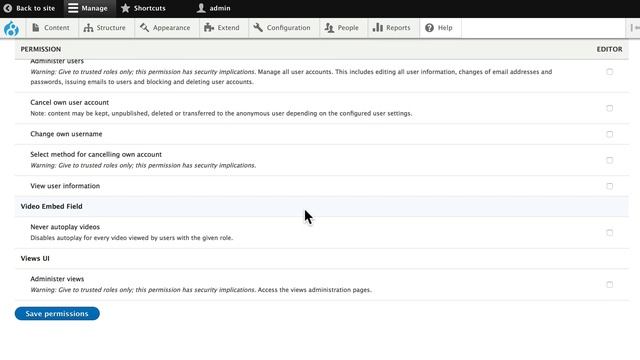The image size is (640, 360).
Task: Open the Shortcuts tab text
Action: click(x=149, y=8)
